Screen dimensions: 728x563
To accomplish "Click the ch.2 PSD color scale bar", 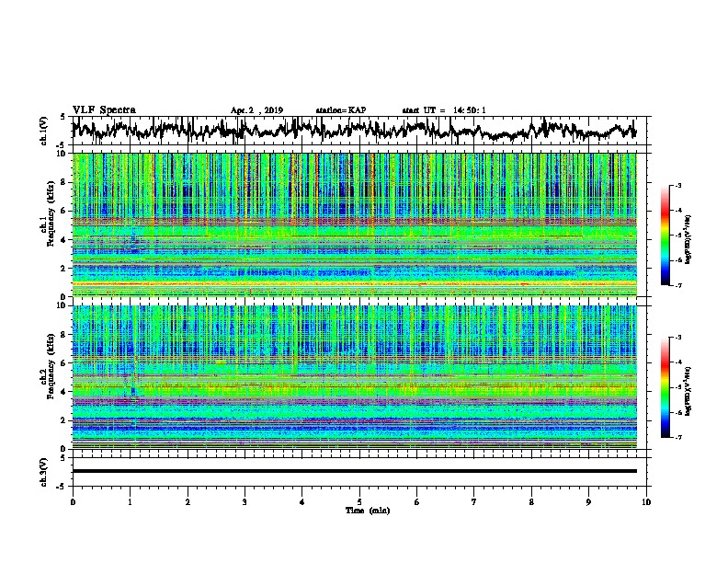I will (x=665, y=387).
